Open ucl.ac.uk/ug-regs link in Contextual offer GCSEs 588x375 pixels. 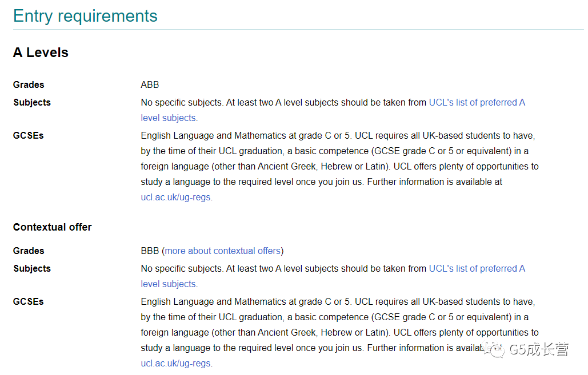175,364
